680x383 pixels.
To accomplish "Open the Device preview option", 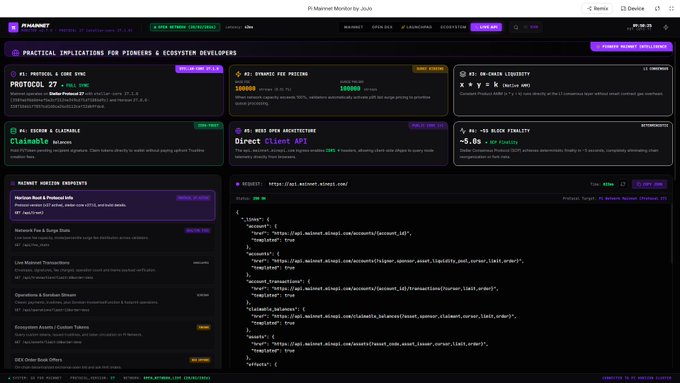I will 632,8.
